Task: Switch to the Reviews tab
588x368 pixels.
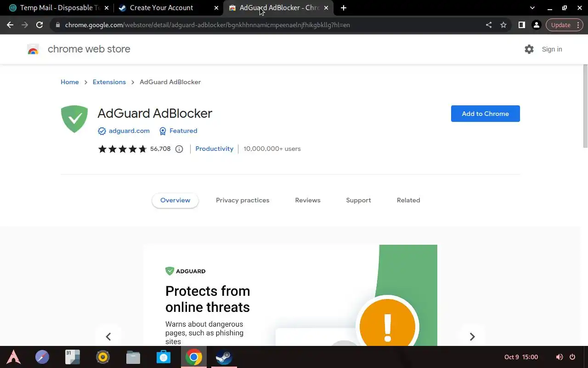Action: pyautogui.click(x=308, y=200)
